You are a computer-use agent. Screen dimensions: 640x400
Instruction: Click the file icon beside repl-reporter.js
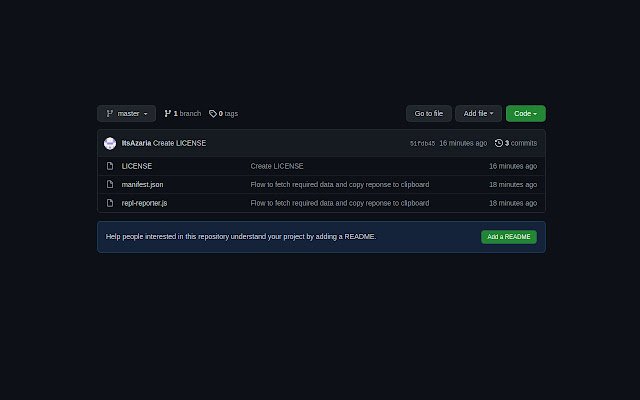(110, 203)
